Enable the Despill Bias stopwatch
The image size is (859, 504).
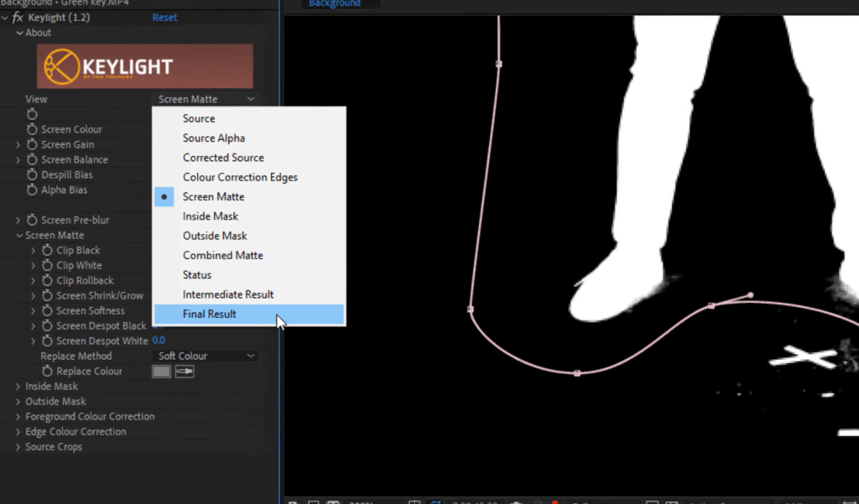point(32,174)
